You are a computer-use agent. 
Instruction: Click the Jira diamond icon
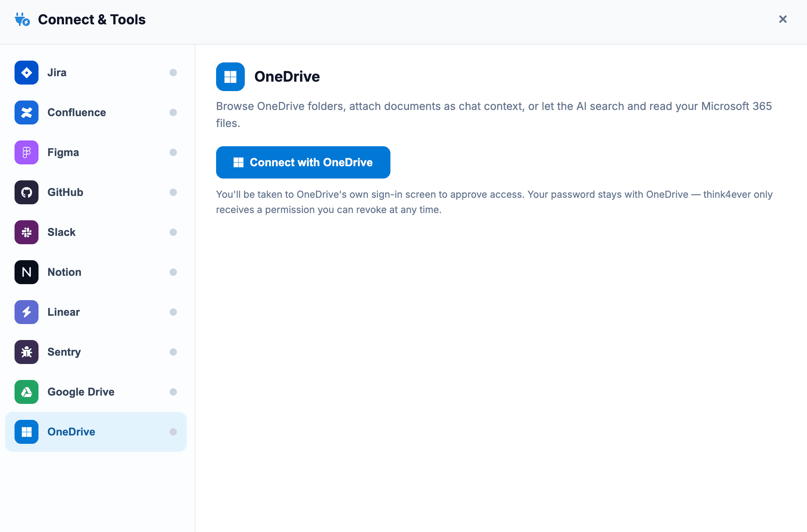27,73
